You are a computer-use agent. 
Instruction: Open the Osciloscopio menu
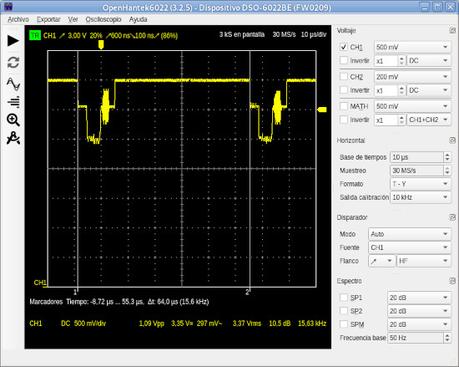103,19
